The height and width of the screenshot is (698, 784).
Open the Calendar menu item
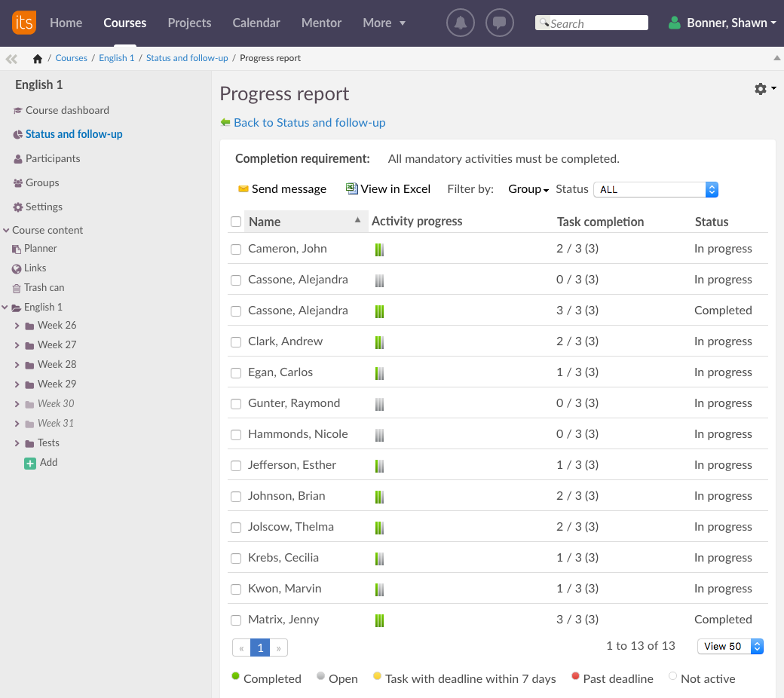[x=256, y=23]
